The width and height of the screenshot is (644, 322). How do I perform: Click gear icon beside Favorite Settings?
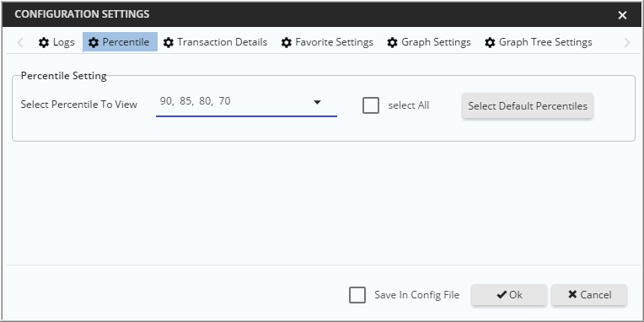[286, 42]
